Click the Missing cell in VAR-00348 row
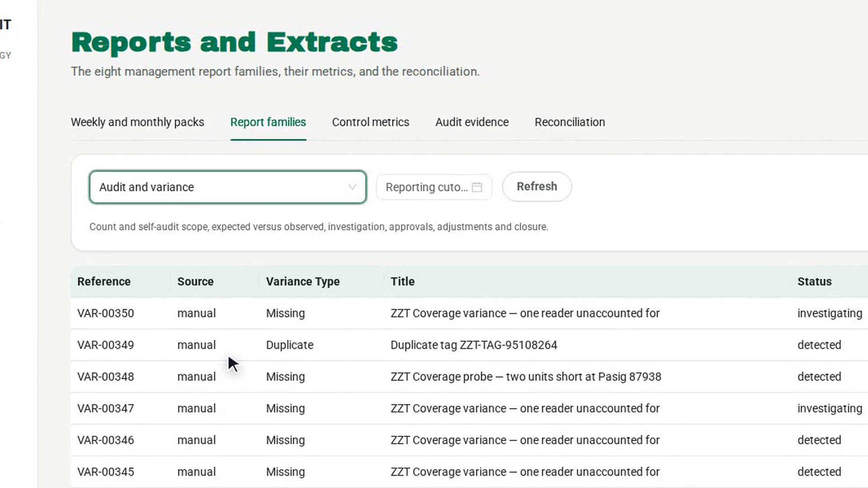Image resolution: width=868 pixels, height=488 pixels. (285, 376)
